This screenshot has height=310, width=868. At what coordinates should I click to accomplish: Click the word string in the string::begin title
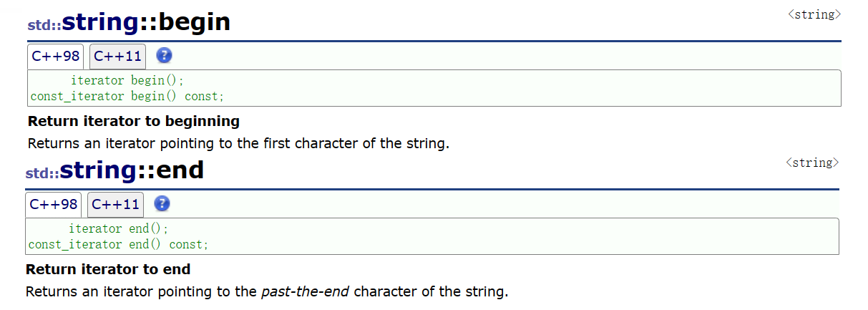point(99,23)
